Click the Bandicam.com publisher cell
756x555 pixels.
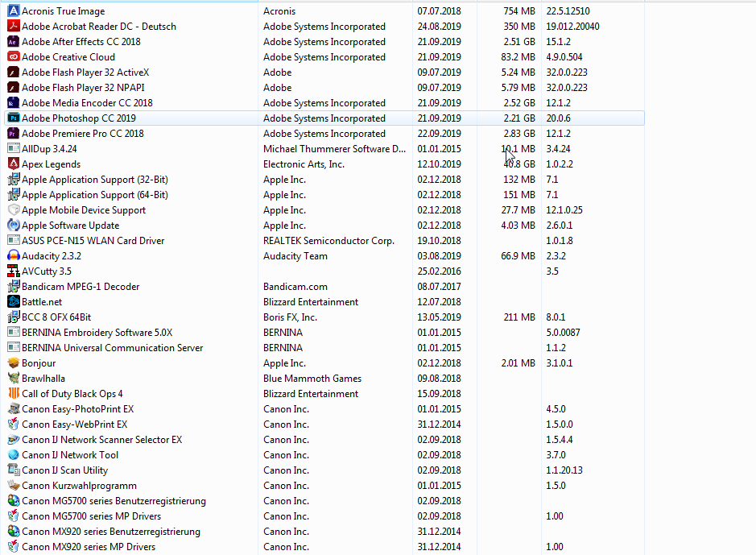[295, 287]
